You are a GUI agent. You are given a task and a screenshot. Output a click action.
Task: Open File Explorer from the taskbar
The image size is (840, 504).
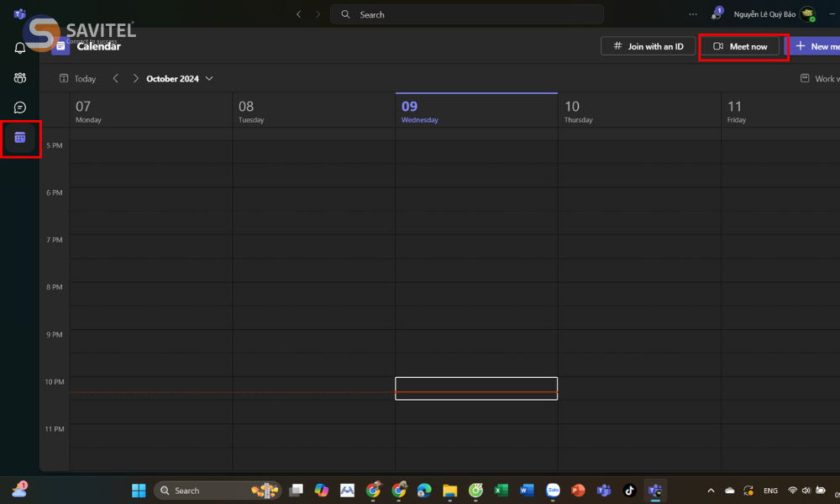(450, 490)
